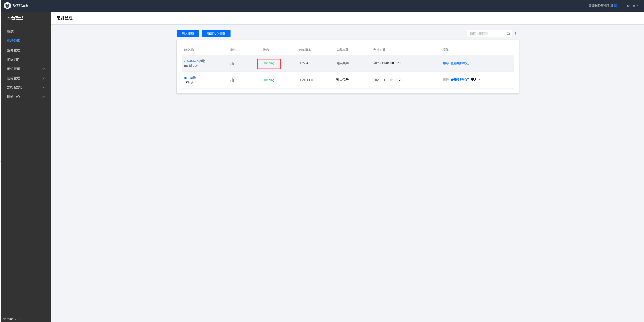Viewport: 644px width, 322px height.
Task: Click the TKEStack logo
Action: pos(16,6)
